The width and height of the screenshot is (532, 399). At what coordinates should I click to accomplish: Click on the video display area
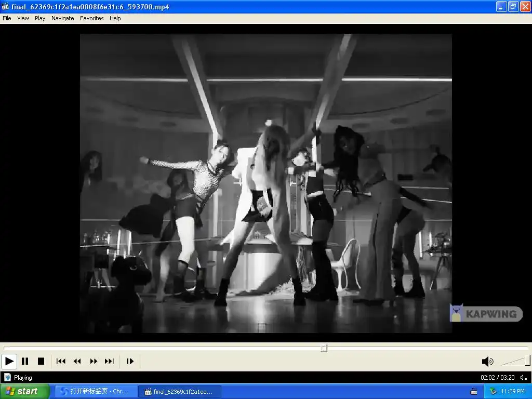(266, 183)
